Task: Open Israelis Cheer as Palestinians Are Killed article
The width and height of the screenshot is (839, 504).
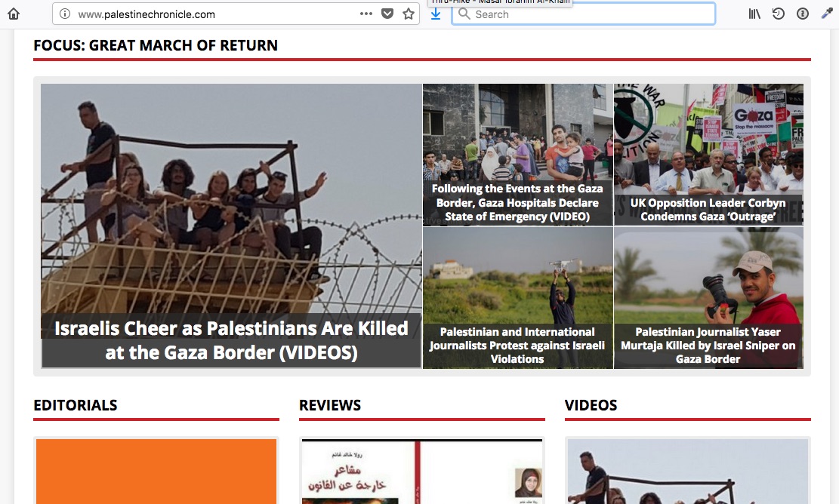Action: pyautogui.click(x=231, y=340)
